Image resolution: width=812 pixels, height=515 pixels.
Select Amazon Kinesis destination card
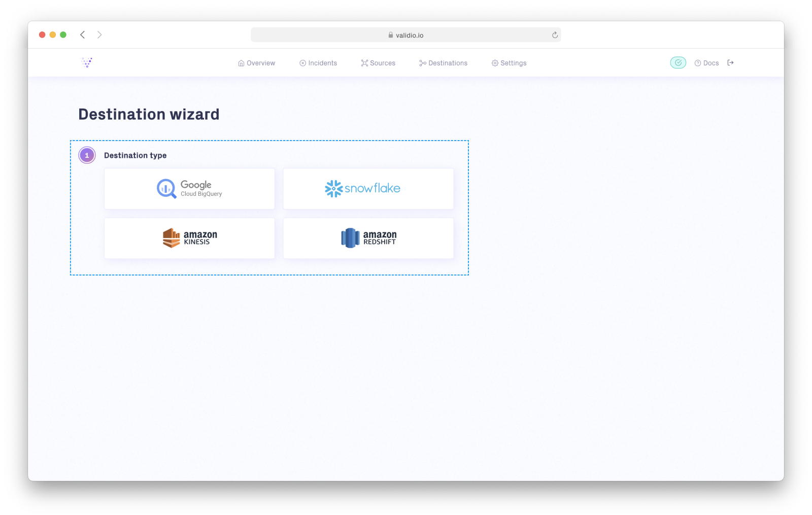click(189, 238)
